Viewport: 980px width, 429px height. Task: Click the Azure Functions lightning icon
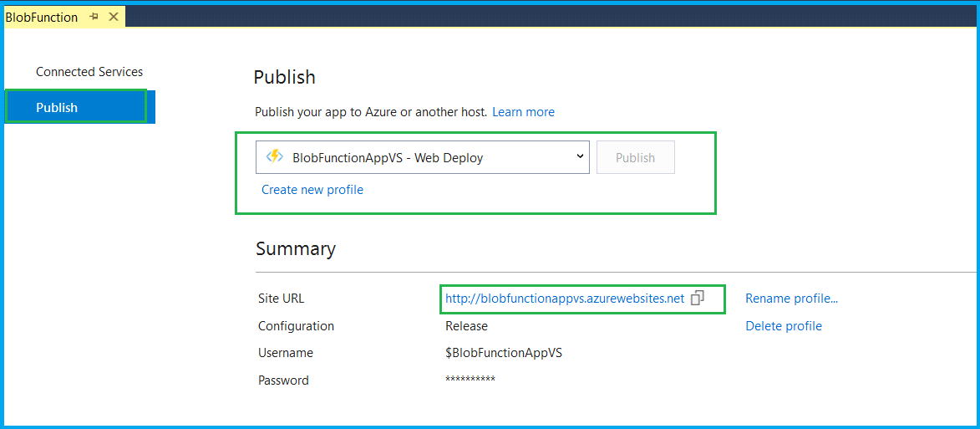coord(276,157)
